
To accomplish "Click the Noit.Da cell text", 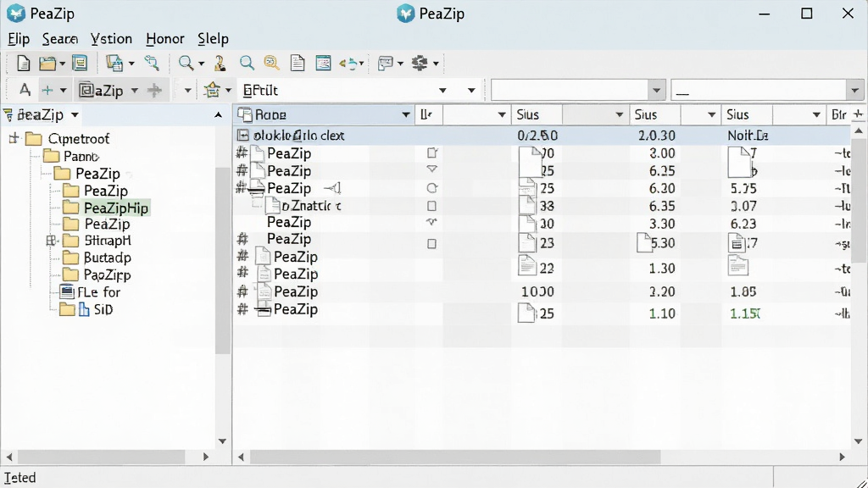I will click(748, 136).
